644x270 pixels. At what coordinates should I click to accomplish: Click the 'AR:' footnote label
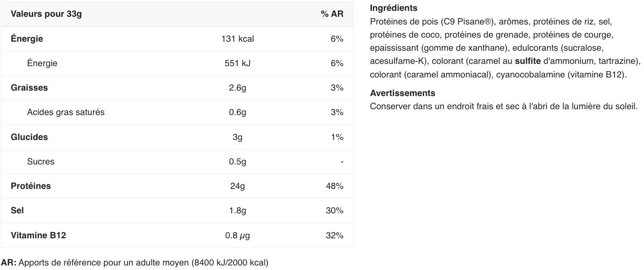(9, 263)
